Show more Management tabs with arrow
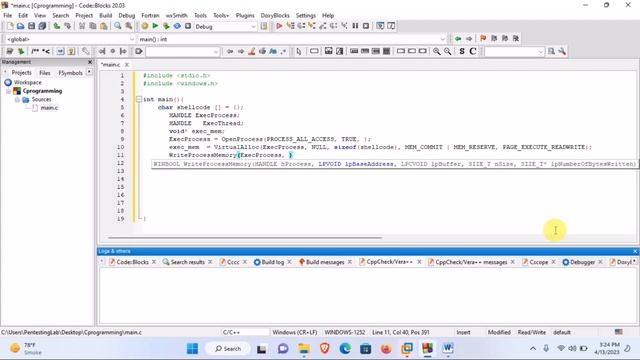This screenshot has width=640, height=360. click(89, 72)
